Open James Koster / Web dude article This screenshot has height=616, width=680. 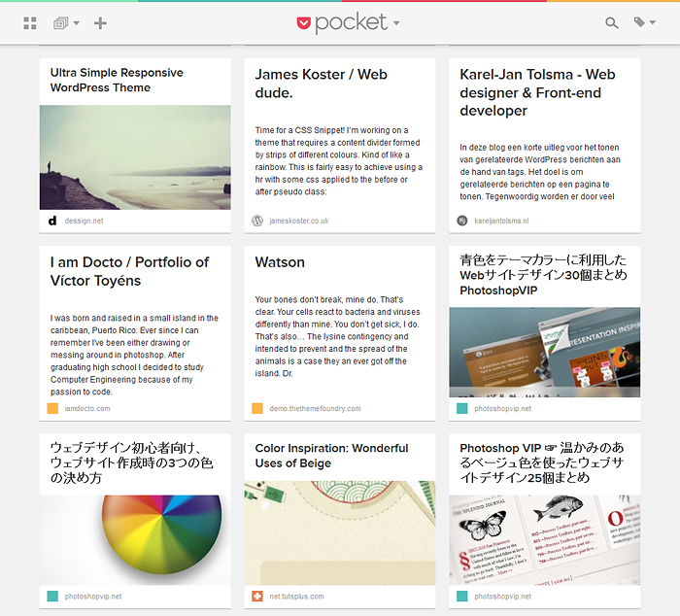tap(321, 84)
